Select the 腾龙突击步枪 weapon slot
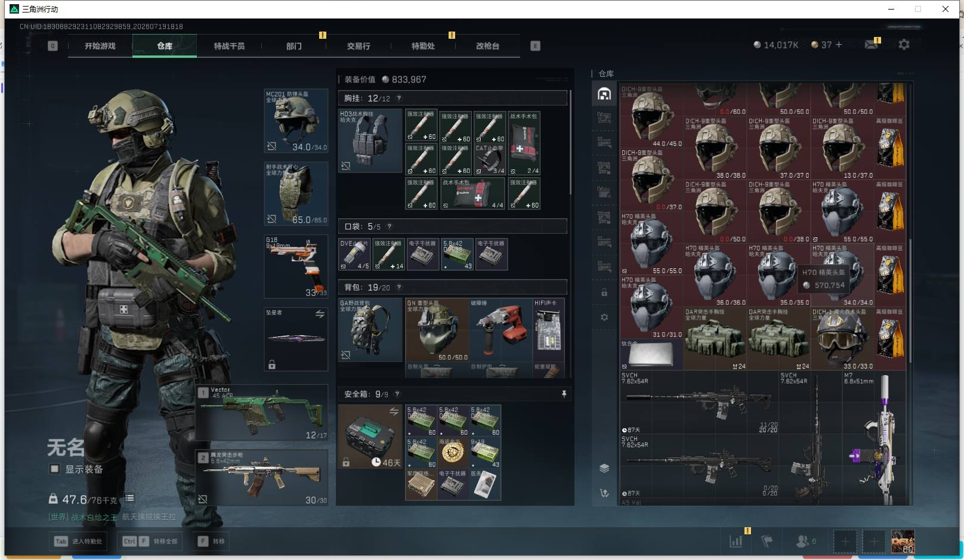This screenshot has width=964, height=560. 262,478
